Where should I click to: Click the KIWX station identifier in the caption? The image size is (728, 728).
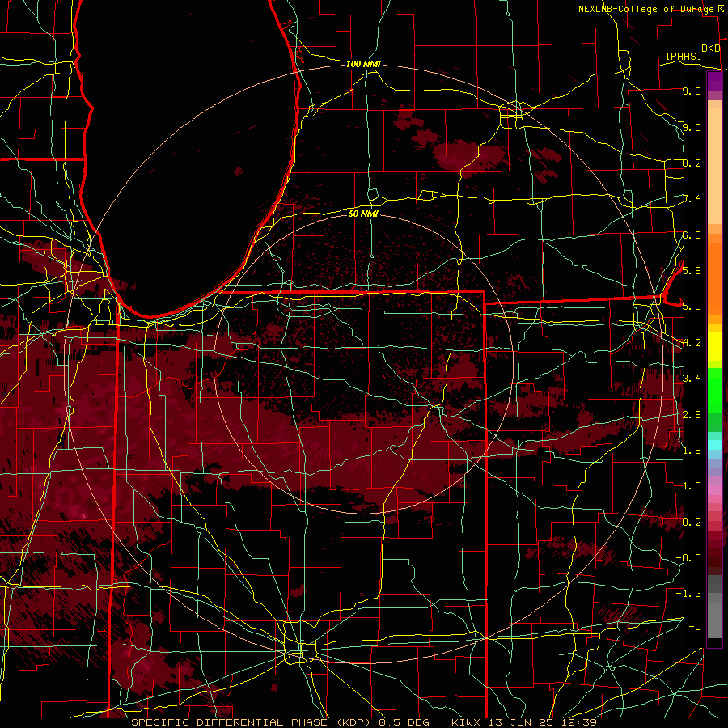(x=467, y=722)
